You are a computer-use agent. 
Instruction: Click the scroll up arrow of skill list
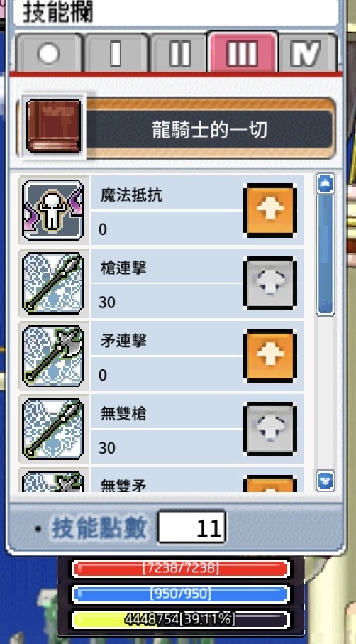tap(326, 184)
